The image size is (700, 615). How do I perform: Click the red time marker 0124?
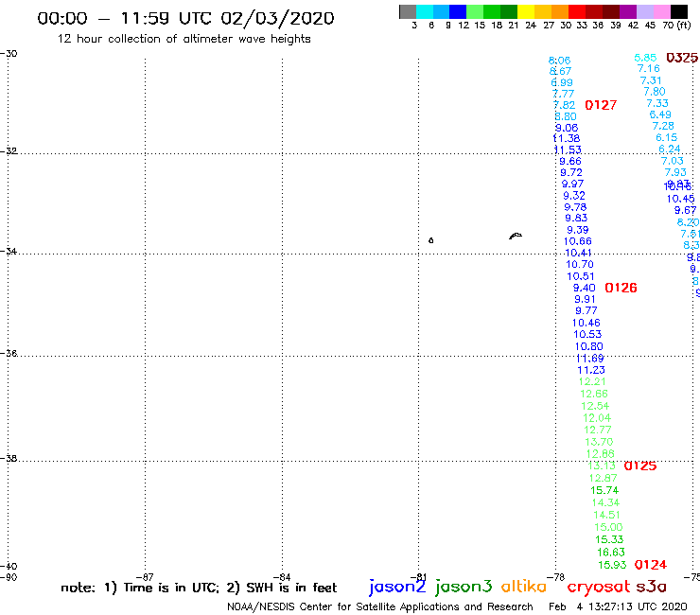coord(651,565)
